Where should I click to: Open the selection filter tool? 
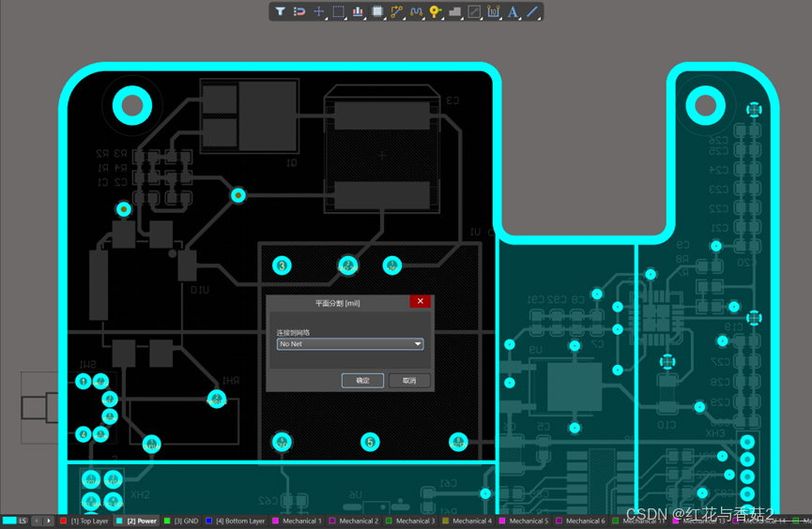pyautogui.click(x=280, y=11)
